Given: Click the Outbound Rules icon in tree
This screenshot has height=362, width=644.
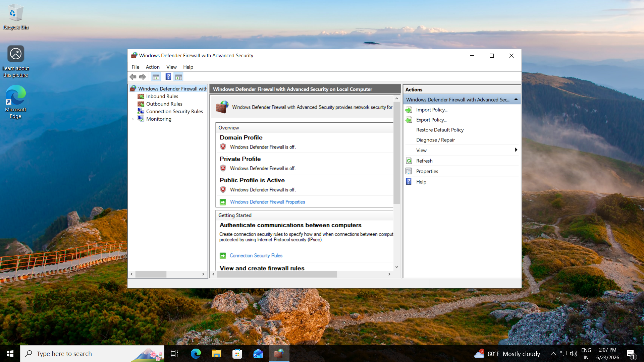Looking at the screenshot, I should click(x=141, y=104).
